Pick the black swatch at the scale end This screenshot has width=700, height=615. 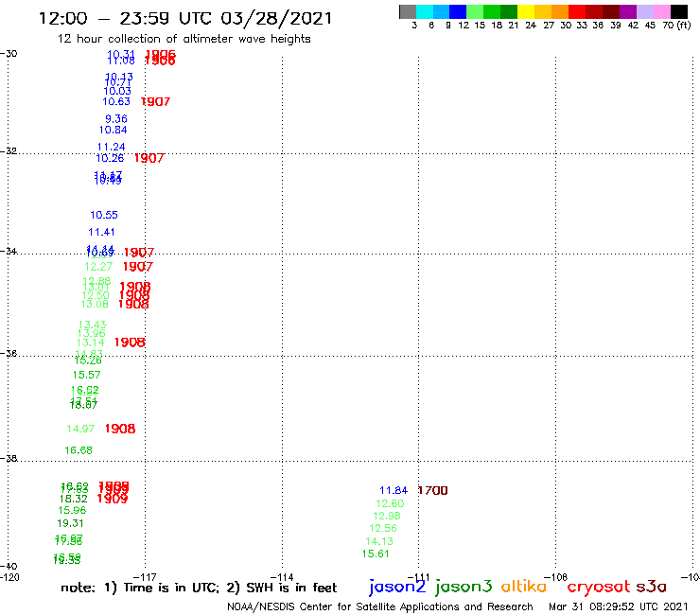pos(679,11)
